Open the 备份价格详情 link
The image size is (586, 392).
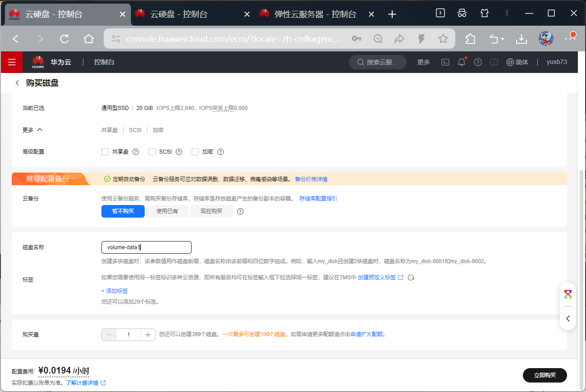point(311,179)
